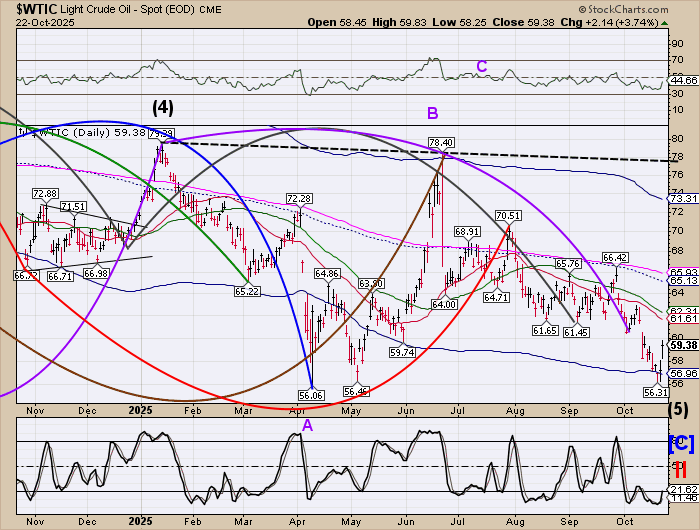
Task: Click the 66.42 price annotation
Action: 614,258
